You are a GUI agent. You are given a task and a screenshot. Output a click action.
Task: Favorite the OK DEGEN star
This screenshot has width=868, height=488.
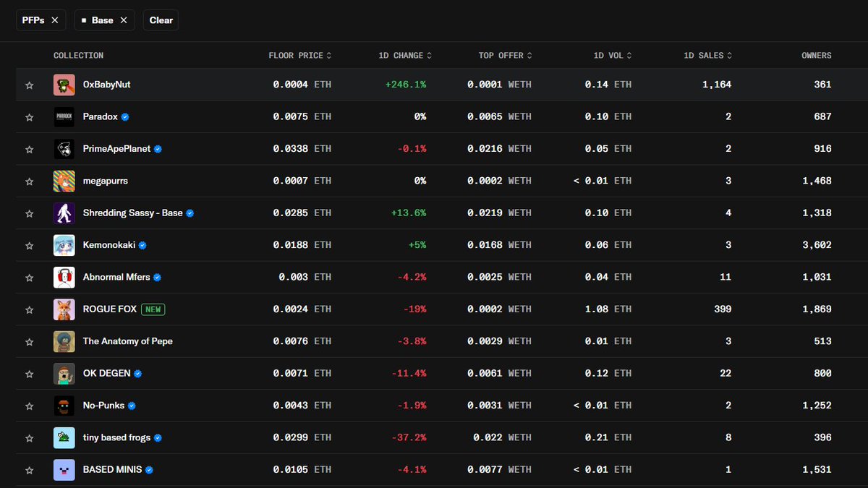pyautogui.click(x=30, y=374)
